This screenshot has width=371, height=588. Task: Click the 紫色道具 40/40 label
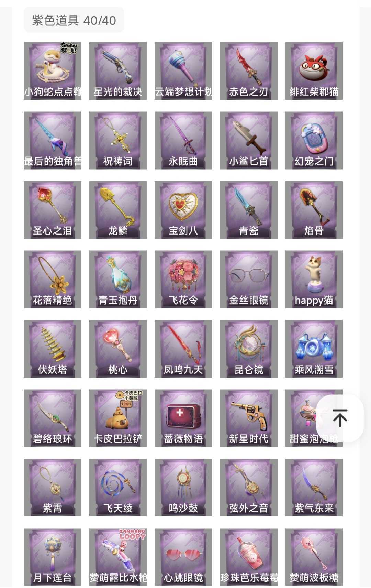(74, 20)
